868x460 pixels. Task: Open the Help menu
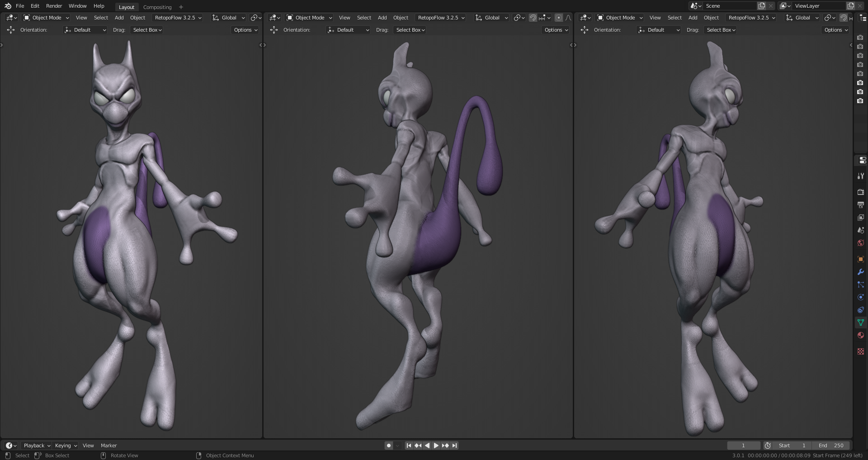point(99,6)
